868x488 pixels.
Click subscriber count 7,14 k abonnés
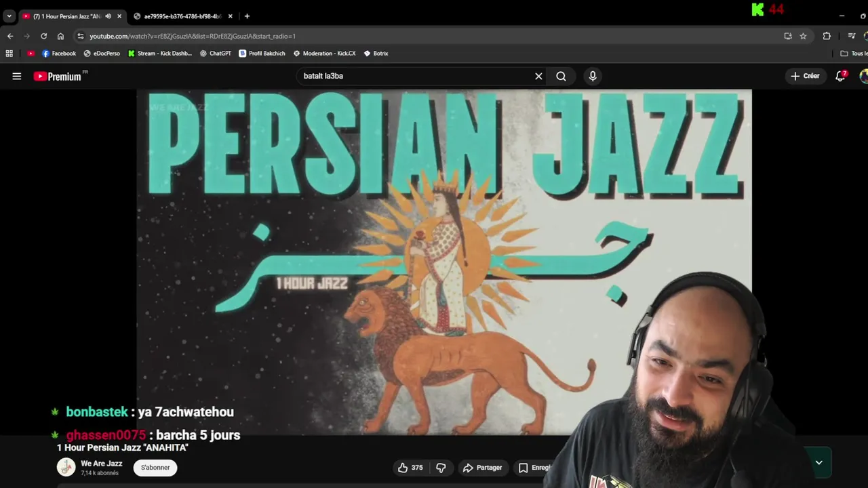[x=100, y=473]
